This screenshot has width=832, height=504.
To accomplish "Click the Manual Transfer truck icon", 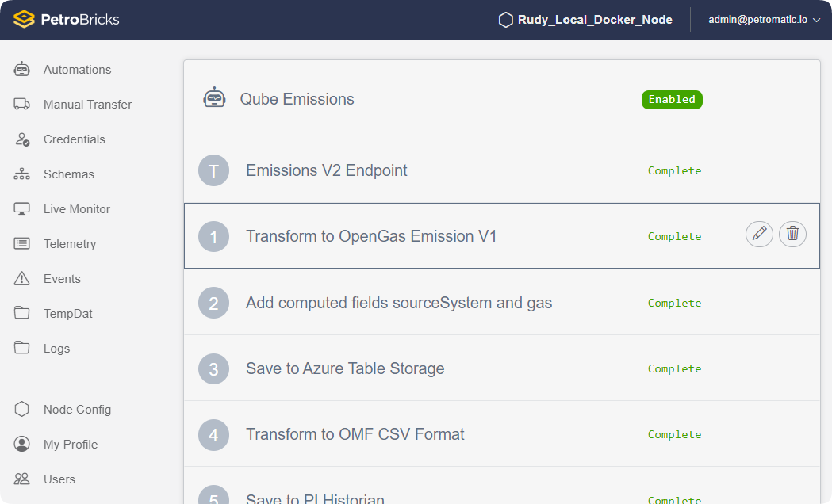I will [x=21, y=104].
